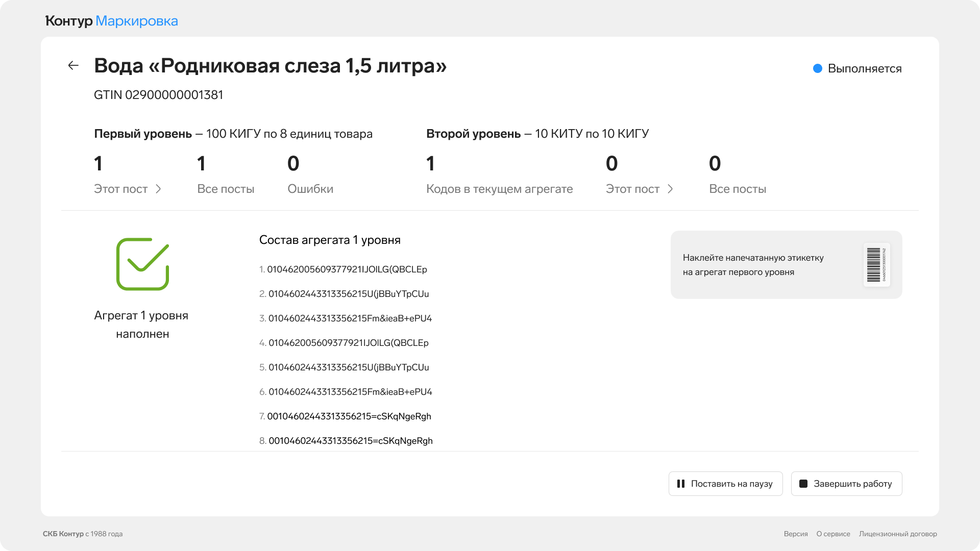This screenshot has width=980, height=551.
Task: Expand Этот пост under Первый уровень
Action: click(128, 189)
